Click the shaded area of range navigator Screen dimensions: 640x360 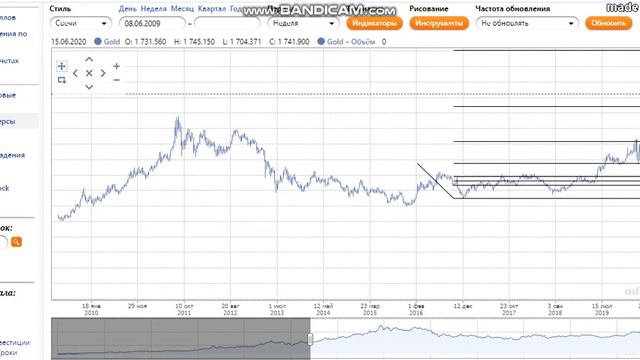(x=180, y=339)
